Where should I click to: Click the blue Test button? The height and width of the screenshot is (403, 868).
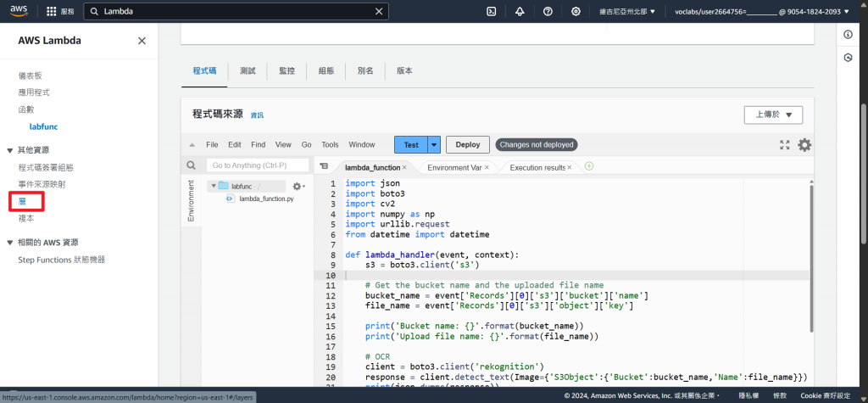(411, 145)
